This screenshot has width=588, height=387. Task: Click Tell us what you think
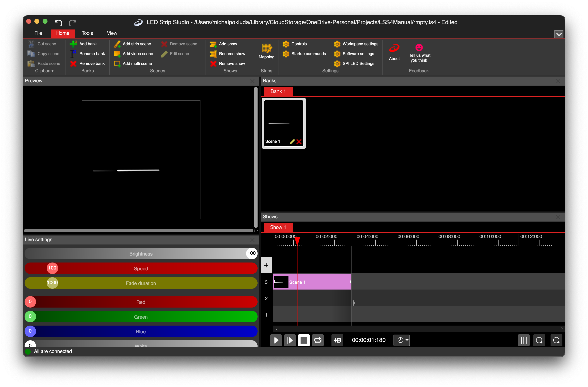419,53
